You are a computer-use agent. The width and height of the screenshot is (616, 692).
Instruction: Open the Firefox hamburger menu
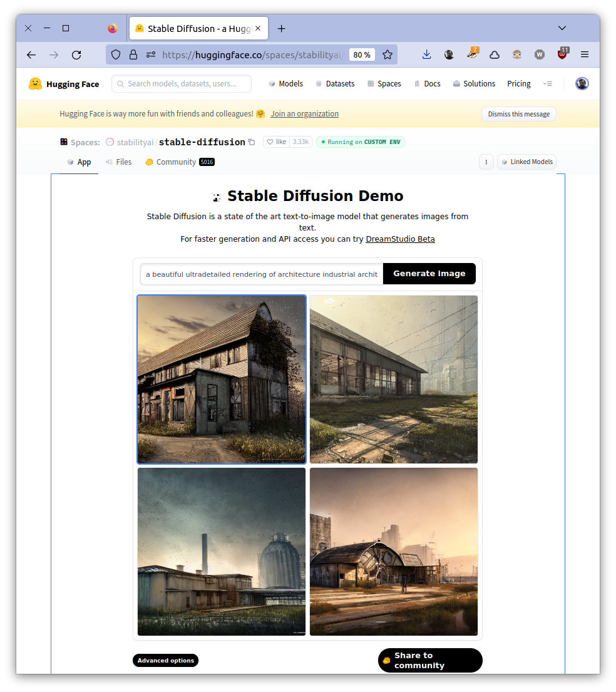(585, 54)
